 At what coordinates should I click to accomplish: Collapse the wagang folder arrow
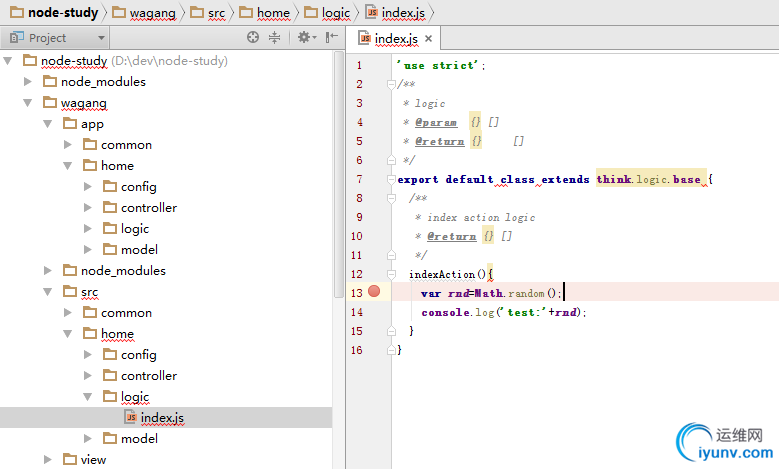27,103
